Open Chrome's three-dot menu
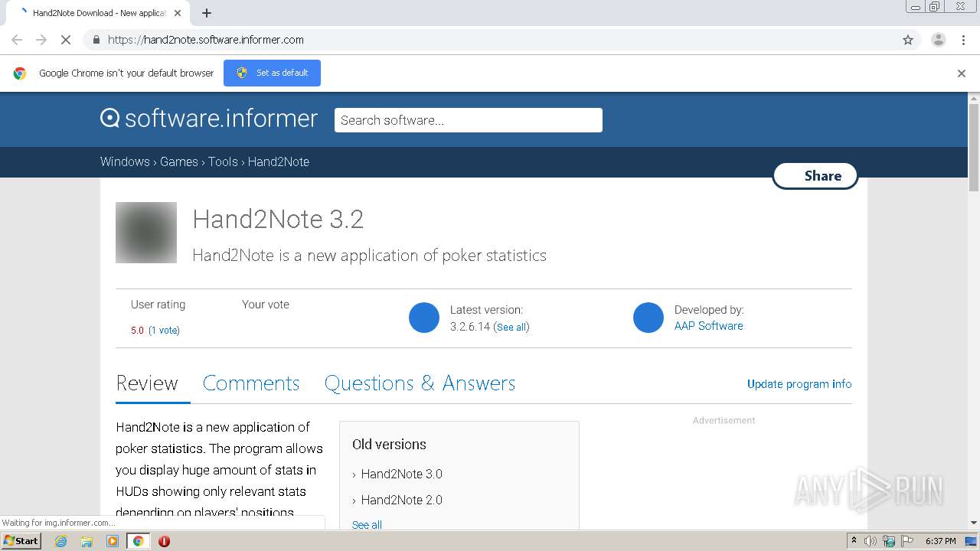 [963, 40]
